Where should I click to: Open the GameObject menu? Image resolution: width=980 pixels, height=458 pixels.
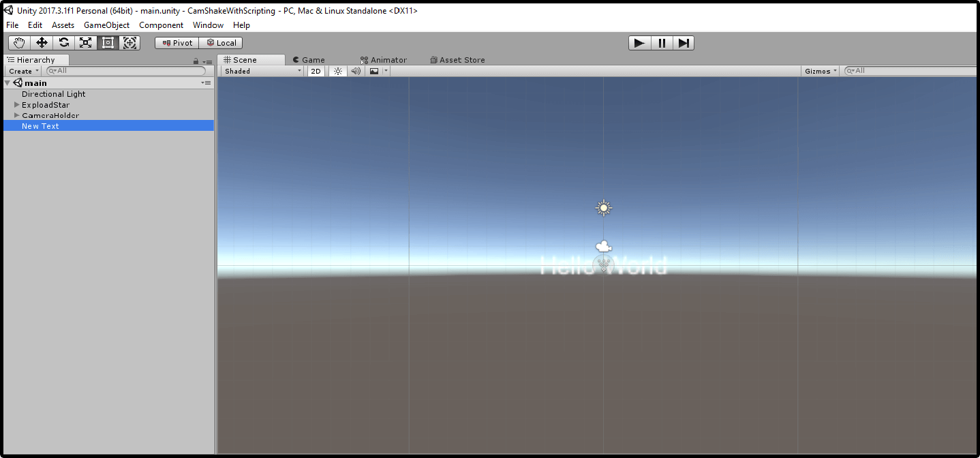(106, 25)
